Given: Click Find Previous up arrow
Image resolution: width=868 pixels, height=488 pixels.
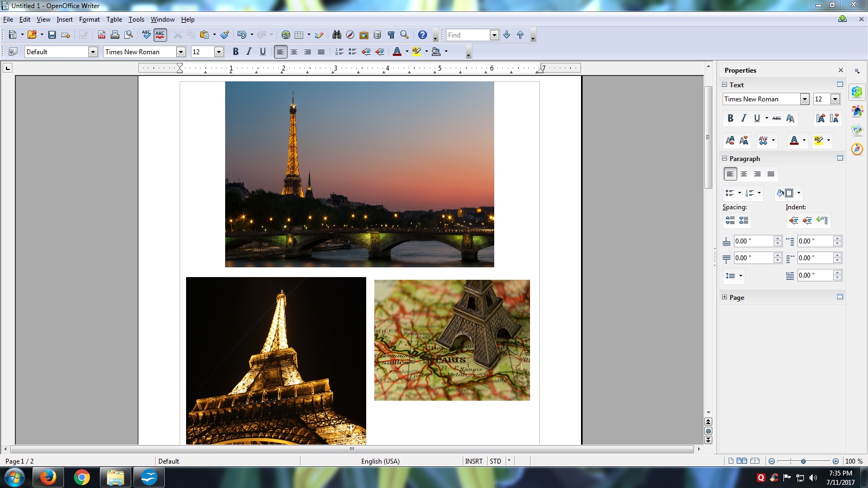Looking at the screenshot, I should (520, 35).
